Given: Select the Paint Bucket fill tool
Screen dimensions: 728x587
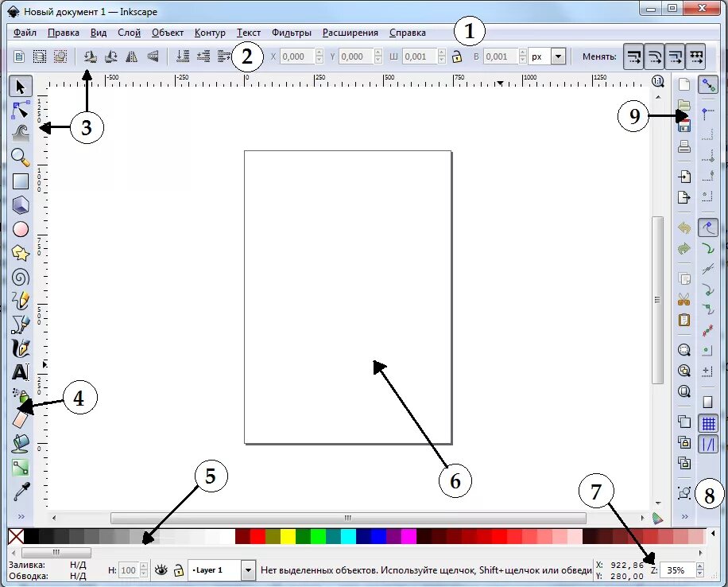Looking at the screenshot, I should tap(21, 444).
